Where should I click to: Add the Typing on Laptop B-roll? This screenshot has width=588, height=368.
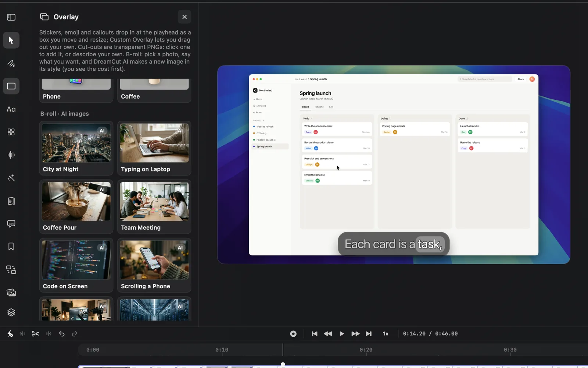pos(154,148)
